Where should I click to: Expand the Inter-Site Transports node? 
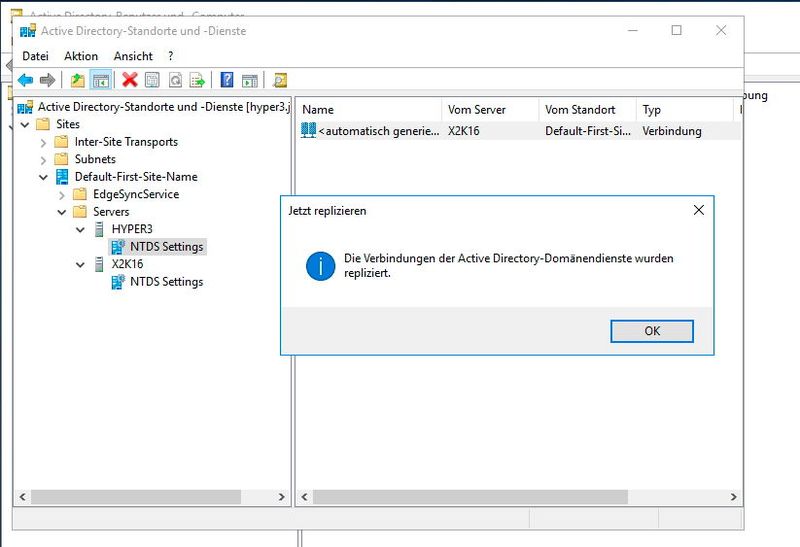pyautogui.click(x=43, y=143)
